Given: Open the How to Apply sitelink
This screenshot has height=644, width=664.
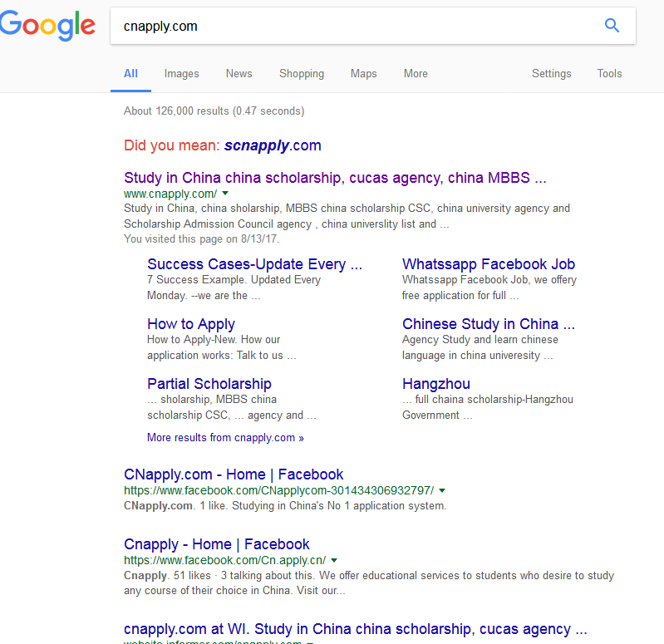Looking at the screenshot, I should pos(191,324).
